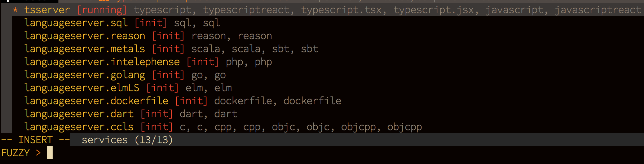
Task: Select the languageserver.sql service
Action: [x=328, y=23]
